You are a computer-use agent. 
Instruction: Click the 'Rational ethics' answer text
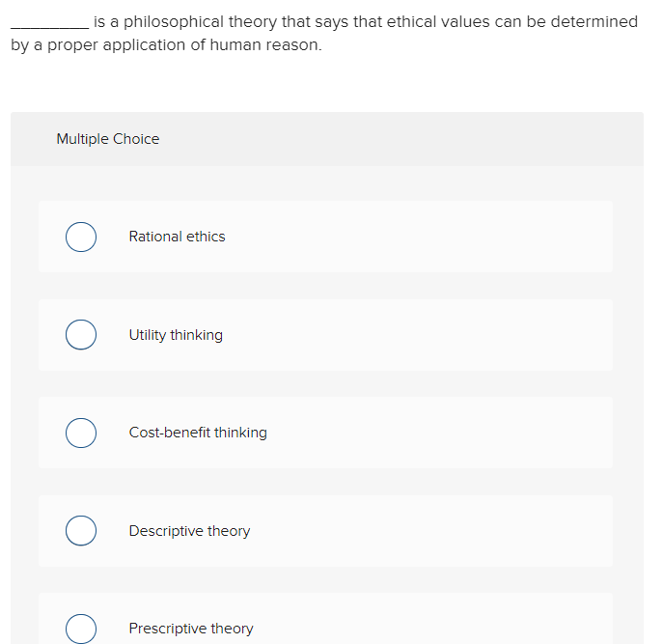(177, 237)
